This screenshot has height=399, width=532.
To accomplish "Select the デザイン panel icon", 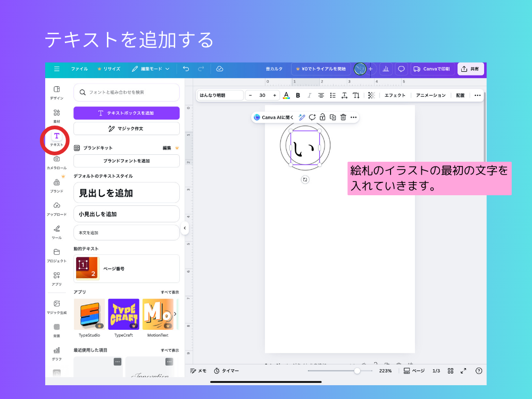I will [x=56, y=90].
